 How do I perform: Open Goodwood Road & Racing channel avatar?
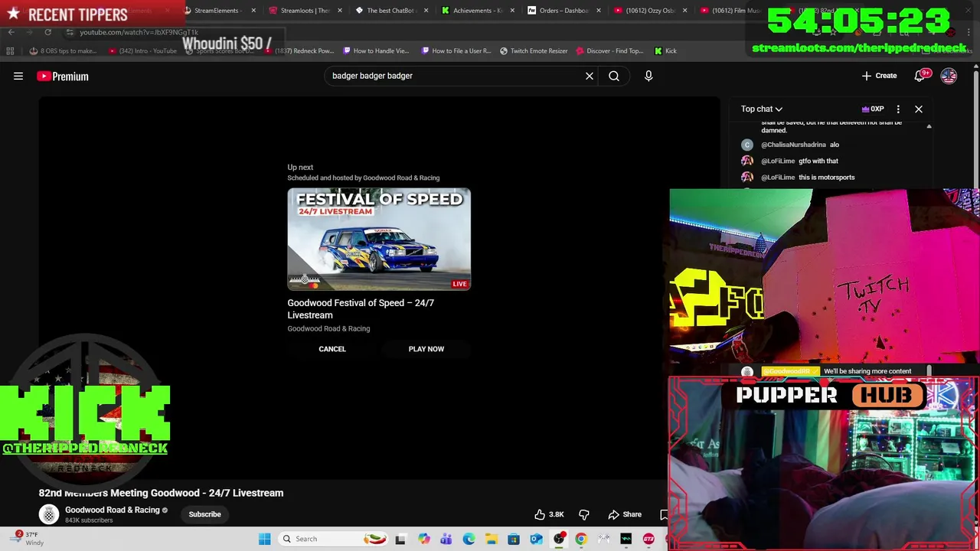click(49, 514)
